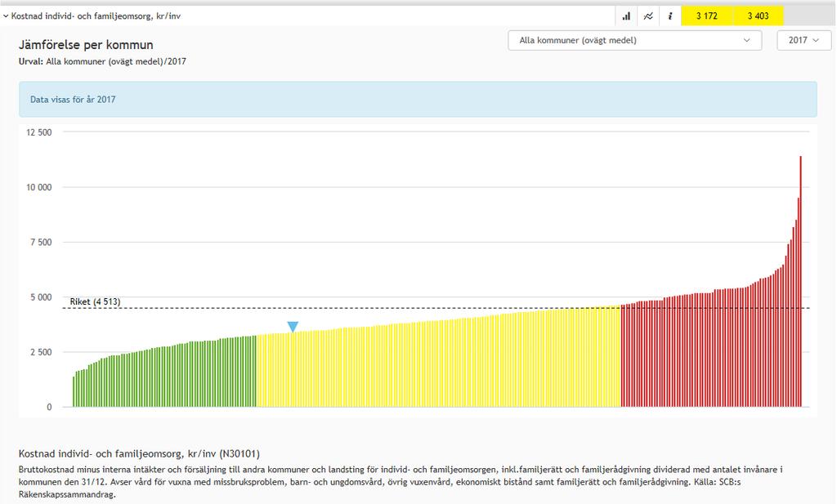837x504 pixels.
Task: Click the 5 000 axis label
Action: pyautogui.click(x=41, y=297)
